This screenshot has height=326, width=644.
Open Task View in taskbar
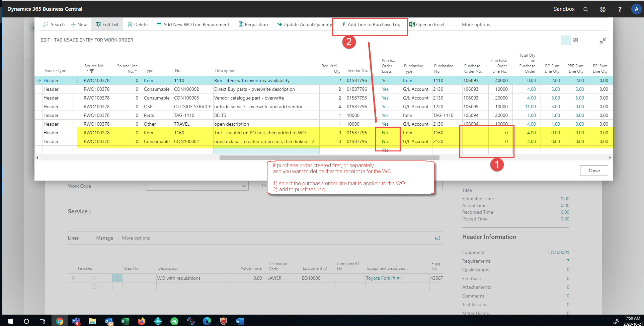(x=43, y=321)
